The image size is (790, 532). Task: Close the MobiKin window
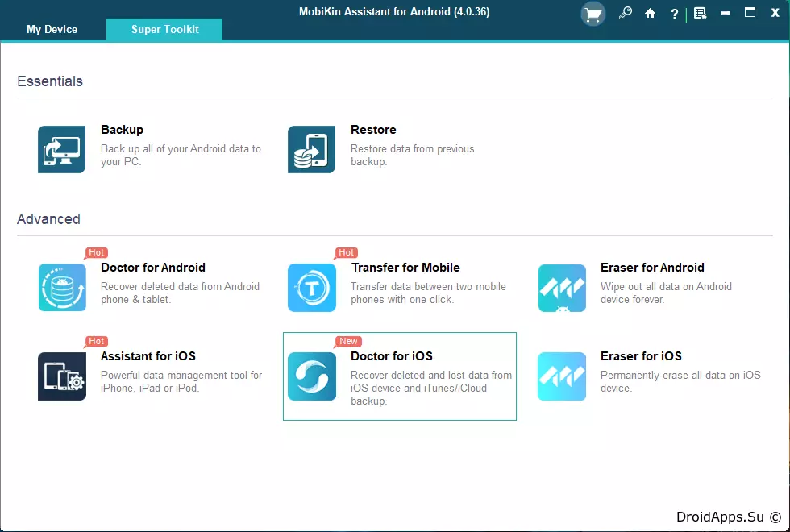tap(775, 14)
